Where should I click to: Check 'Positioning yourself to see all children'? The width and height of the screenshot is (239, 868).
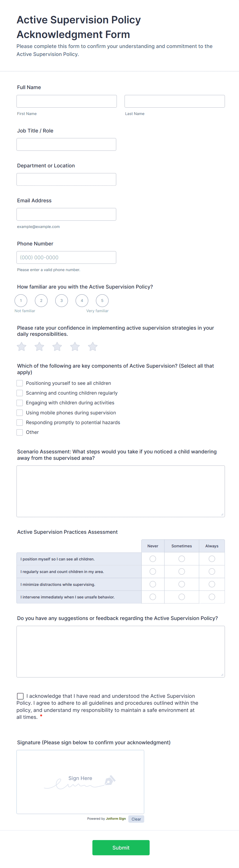20,383
